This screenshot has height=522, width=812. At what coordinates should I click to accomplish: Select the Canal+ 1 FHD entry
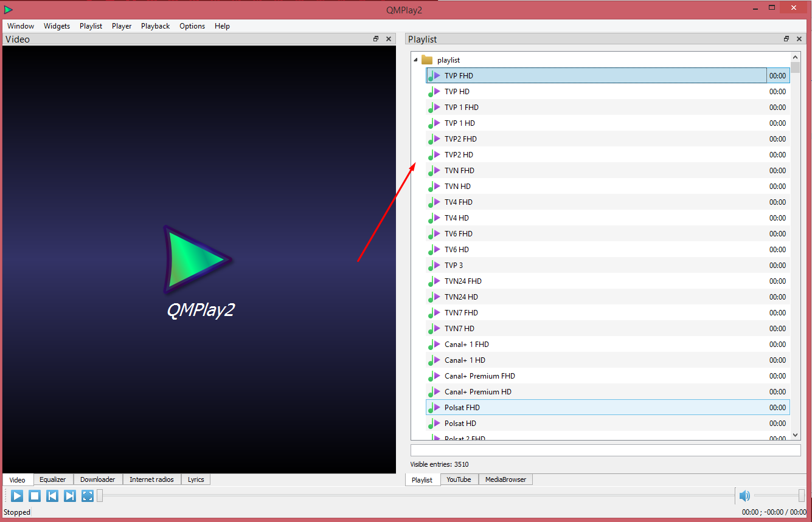pos(608,345)
